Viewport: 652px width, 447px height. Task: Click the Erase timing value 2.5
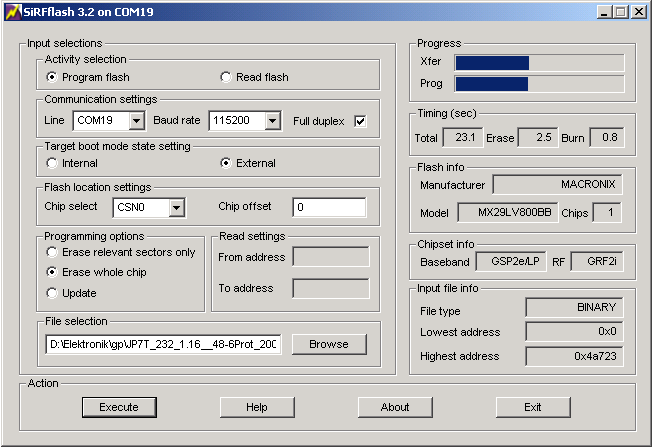click(x=538, y=137)
